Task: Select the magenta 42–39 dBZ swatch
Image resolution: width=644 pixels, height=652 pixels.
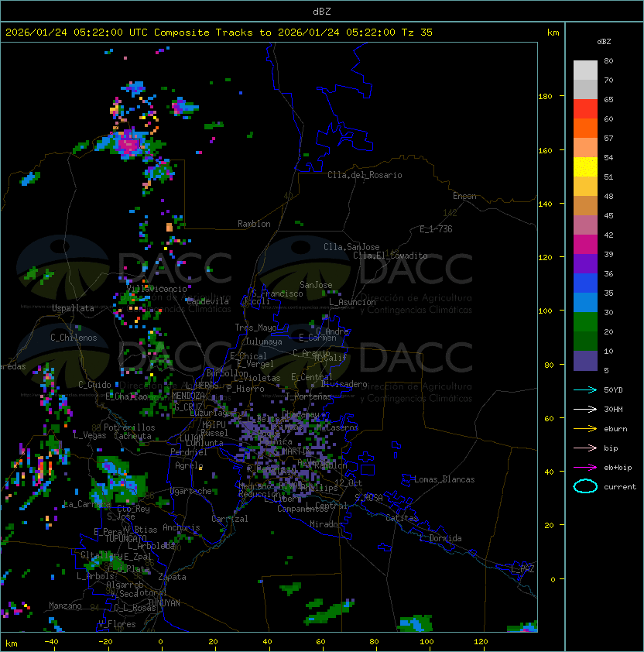Action: click(585, 244)
